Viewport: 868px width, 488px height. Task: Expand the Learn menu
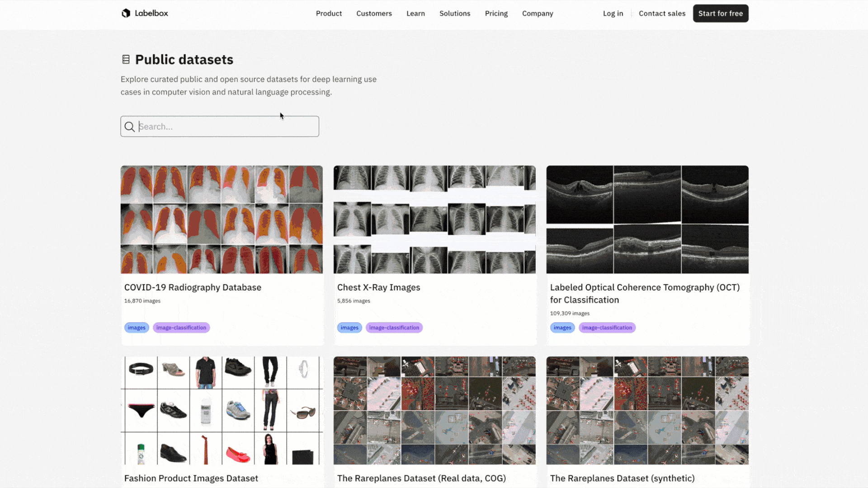[415, 13]
